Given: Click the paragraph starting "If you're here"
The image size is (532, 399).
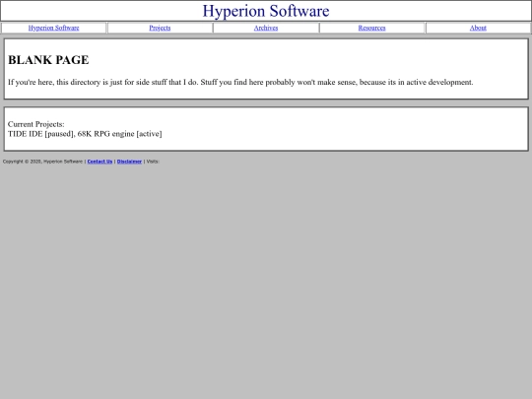Looking at the screenshot, I should 240,82.
